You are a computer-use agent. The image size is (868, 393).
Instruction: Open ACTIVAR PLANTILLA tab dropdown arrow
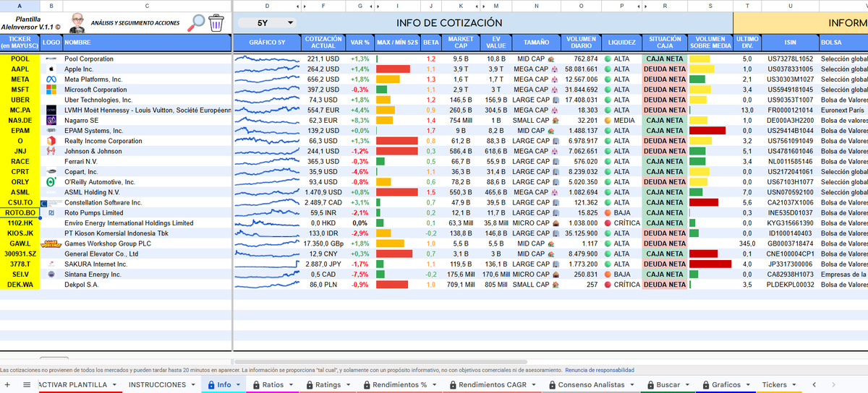(113, 385)
